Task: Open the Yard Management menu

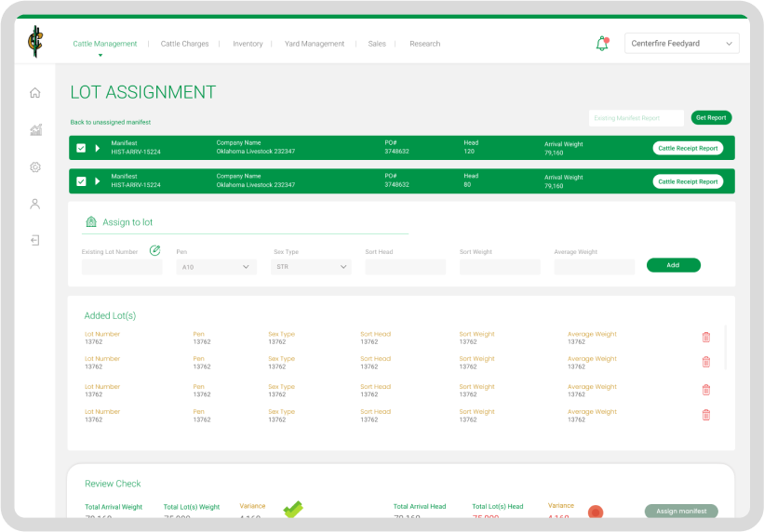Action: (315, 44)
